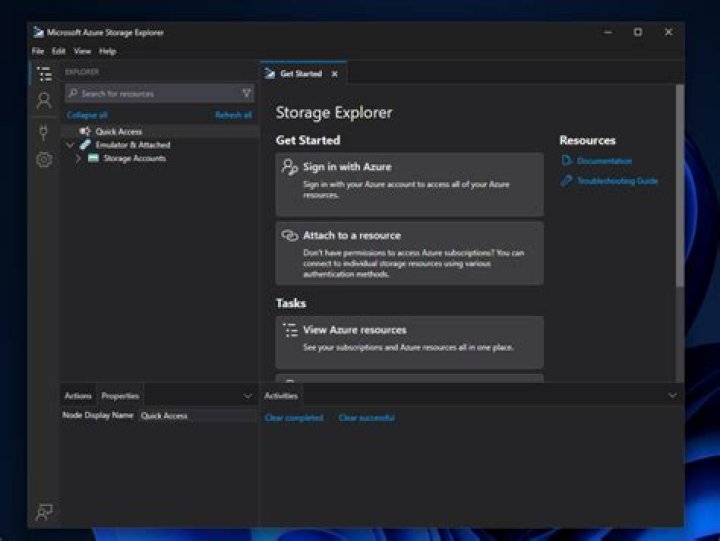Click the Search for resources field
720x541 pixels.
(x=159, y=94)
